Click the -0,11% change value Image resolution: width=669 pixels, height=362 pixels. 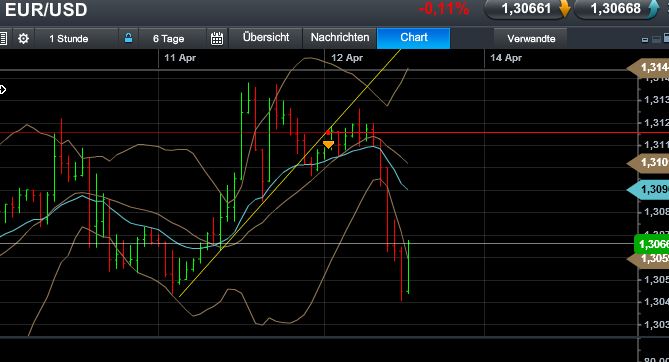444,9
